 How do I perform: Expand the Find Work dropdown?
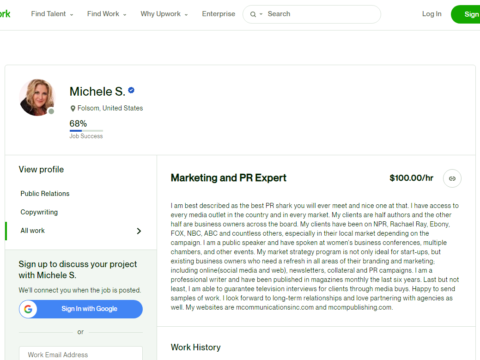tap(107, 14)
